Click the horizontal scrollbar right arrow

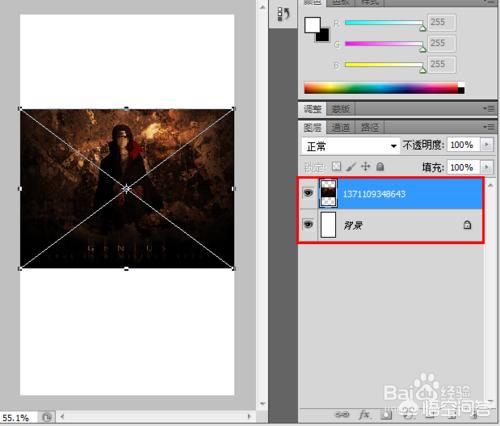tap(249, 416)
